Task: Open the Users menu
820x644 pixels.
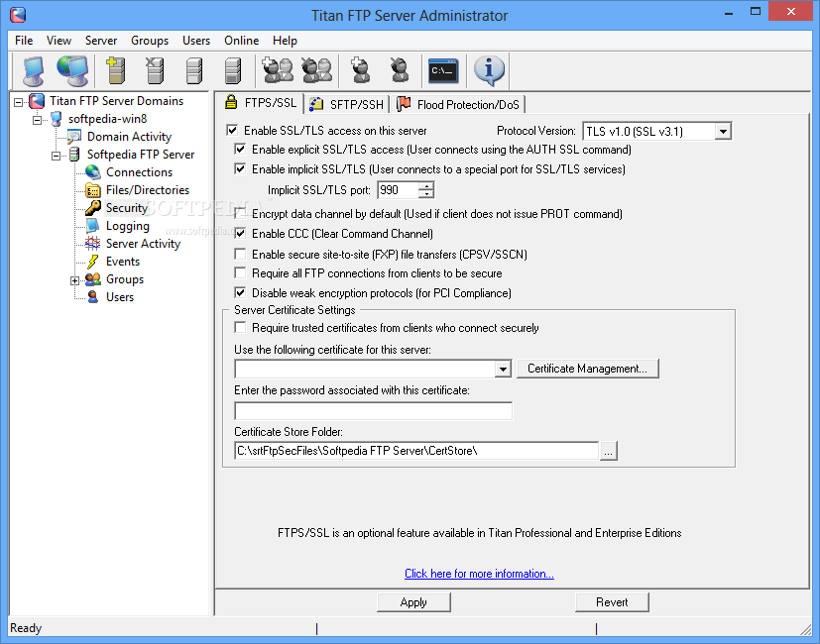Action: click(x=196, y=41)
